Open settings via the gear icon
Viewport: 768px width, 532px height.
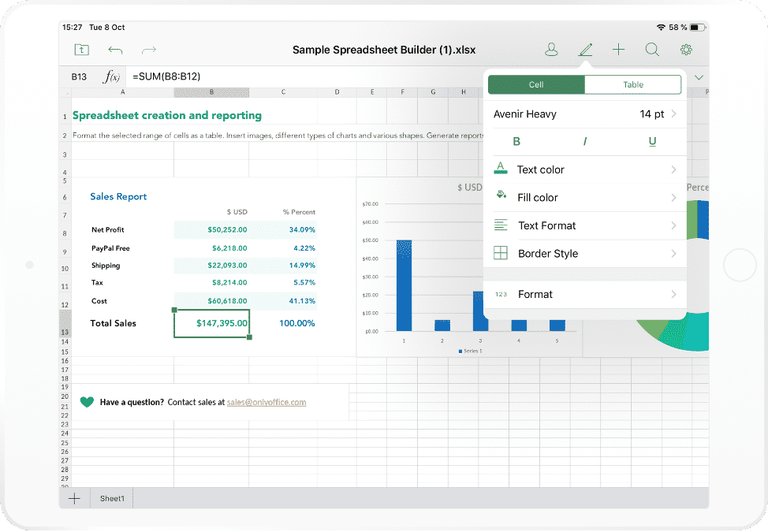tap(686, 49)
